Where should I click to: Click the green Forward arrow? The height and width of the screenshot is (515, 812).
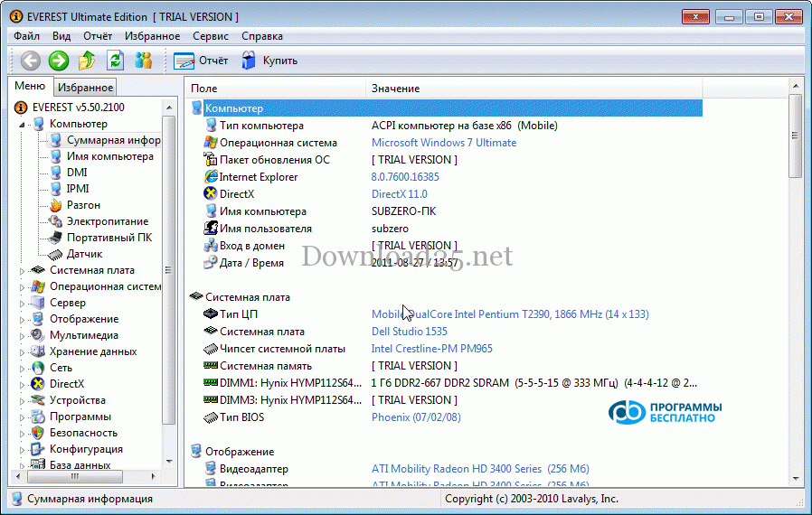click(59, 61)
